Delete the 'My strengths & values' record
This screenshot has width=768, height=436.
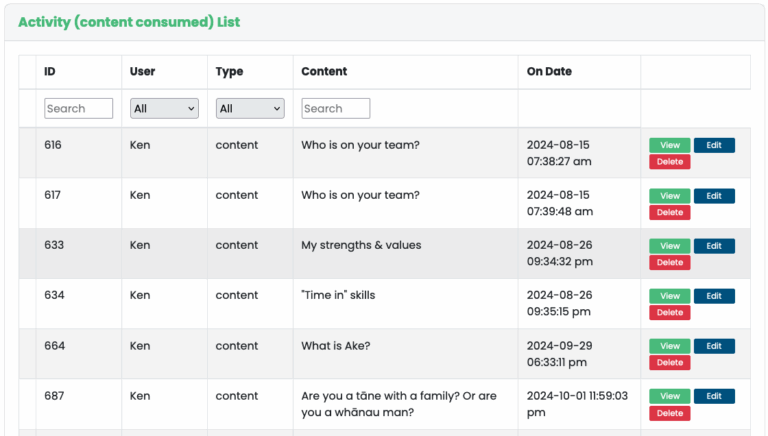click(670, 262)
